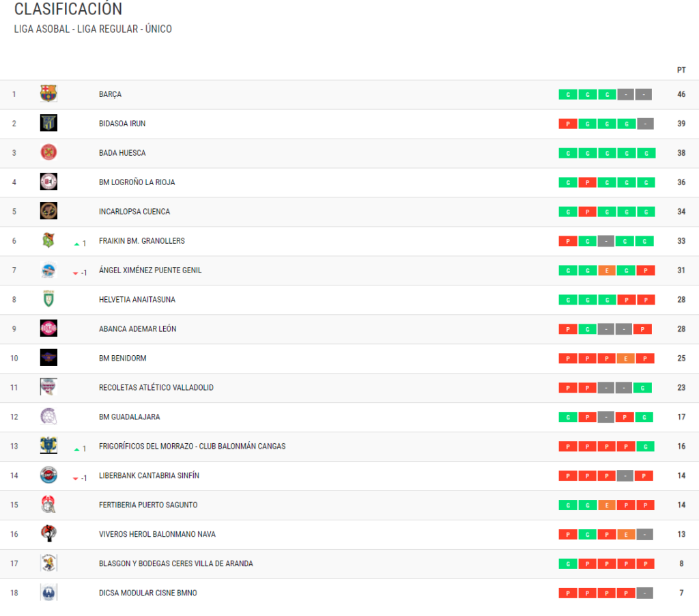Click position number 10 in the standings
The width and height of the screenshot is (699, 616).
(x=14, y=358)
